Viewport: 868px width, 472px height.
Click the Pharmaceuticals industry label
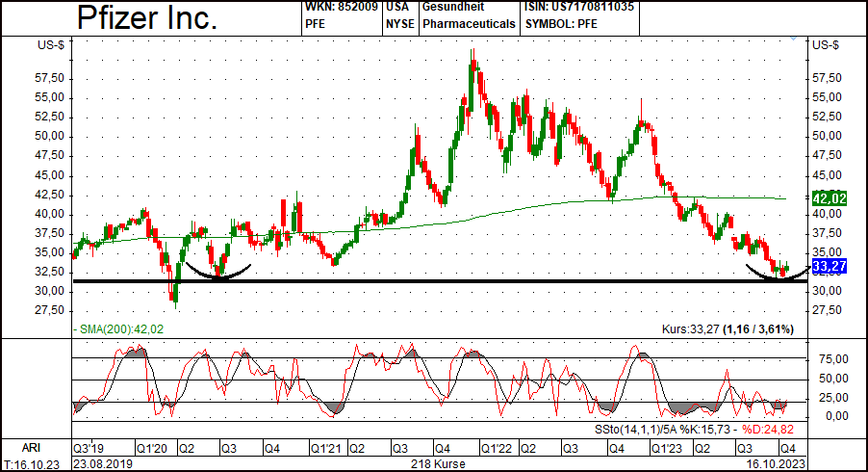(x=469, y=24)
